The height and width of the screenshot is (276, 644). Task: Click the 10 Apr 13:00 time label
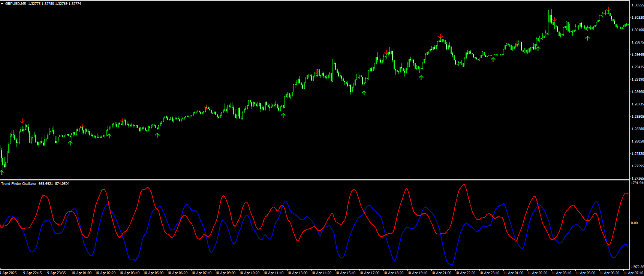click(297, 273)
